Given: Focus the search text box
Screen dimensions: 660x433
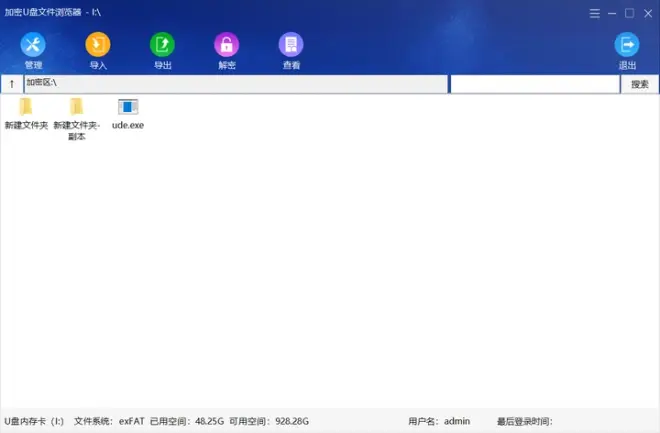Looking at the screenshot, I should pos(534,85).
